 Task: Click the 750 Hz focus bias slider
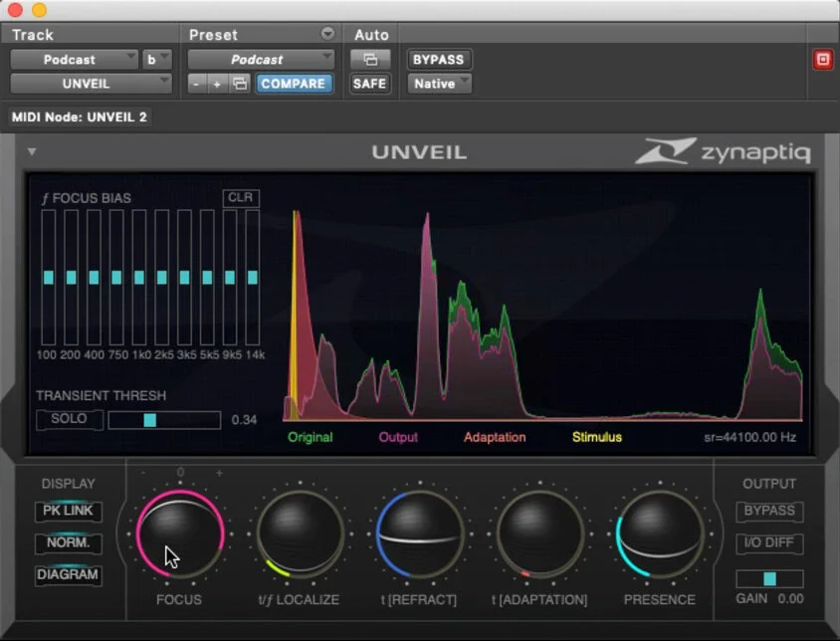pos(116,277)
